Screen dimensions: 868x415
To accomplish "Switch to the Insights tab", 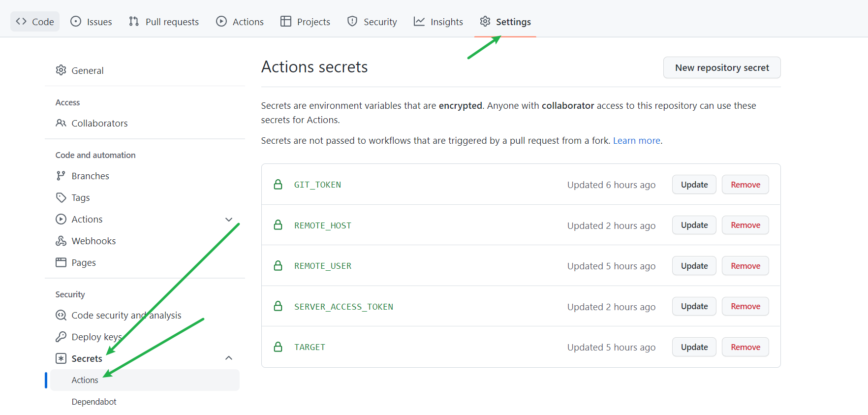I will tap(438, 22).
